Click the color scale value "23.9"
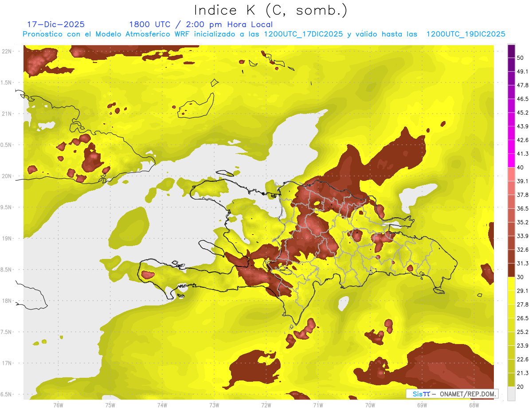Image resolution: width=532 pixels, height=411 pixels. tap(523, 345)
